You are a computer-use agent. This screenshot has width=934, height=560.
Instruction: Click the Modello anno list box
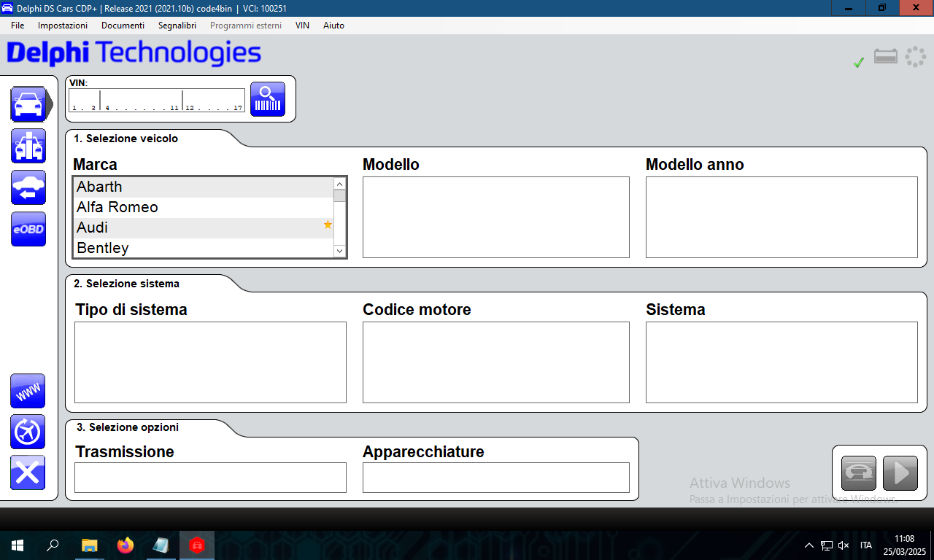[781, 217]
